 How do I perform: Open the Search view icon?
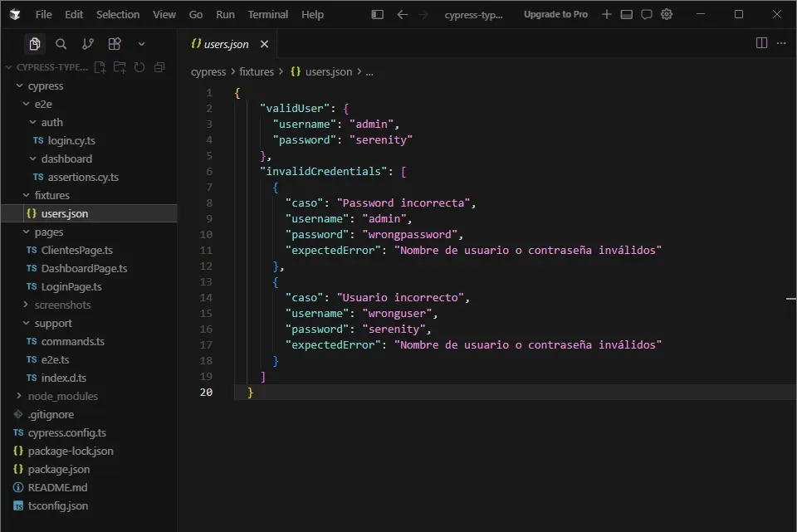coord(61,44)
